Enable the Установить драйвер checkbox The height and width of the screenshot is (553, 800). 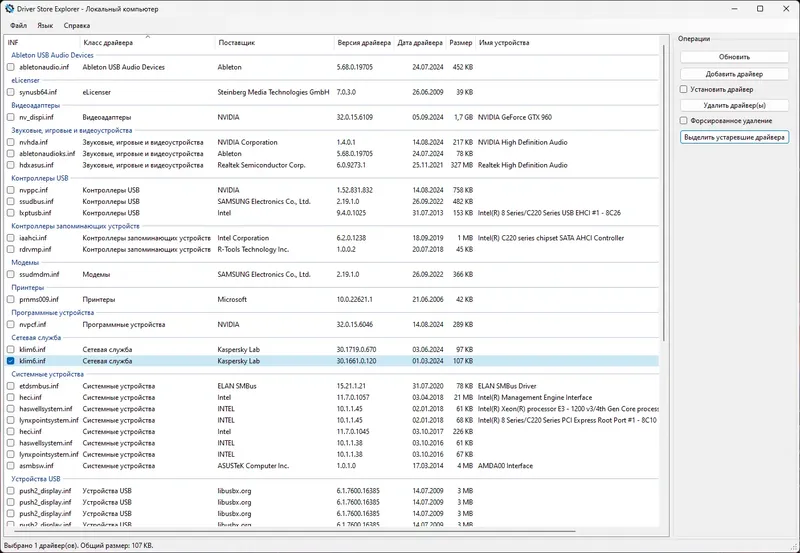(x=684, y=89)
